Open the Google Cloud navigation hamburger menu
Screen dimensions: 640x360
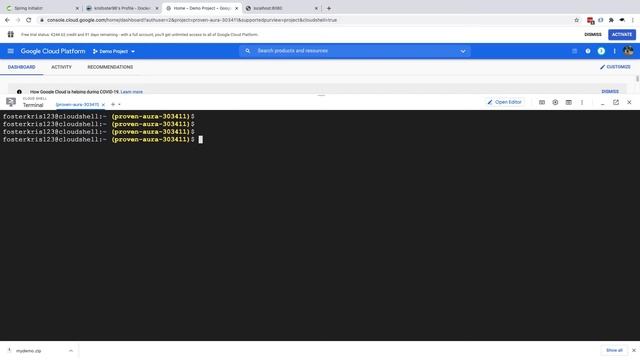11,51
